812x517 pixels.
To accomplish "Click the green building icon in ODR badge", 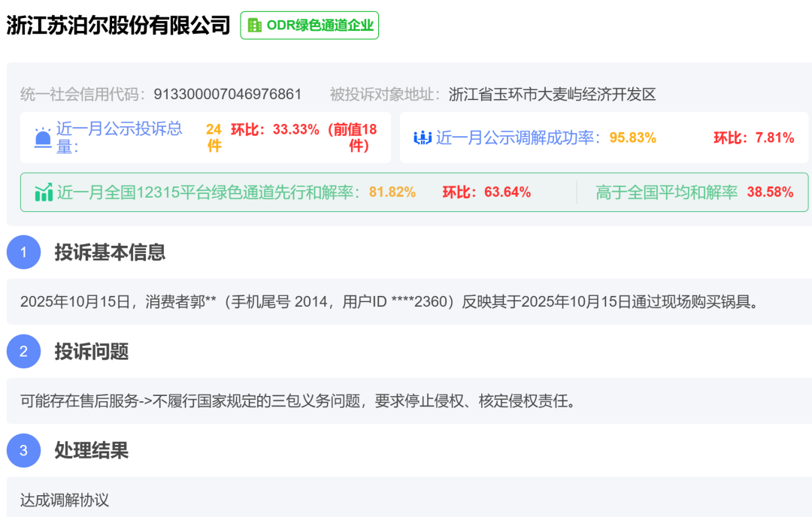I will click(x=254, y=26).
